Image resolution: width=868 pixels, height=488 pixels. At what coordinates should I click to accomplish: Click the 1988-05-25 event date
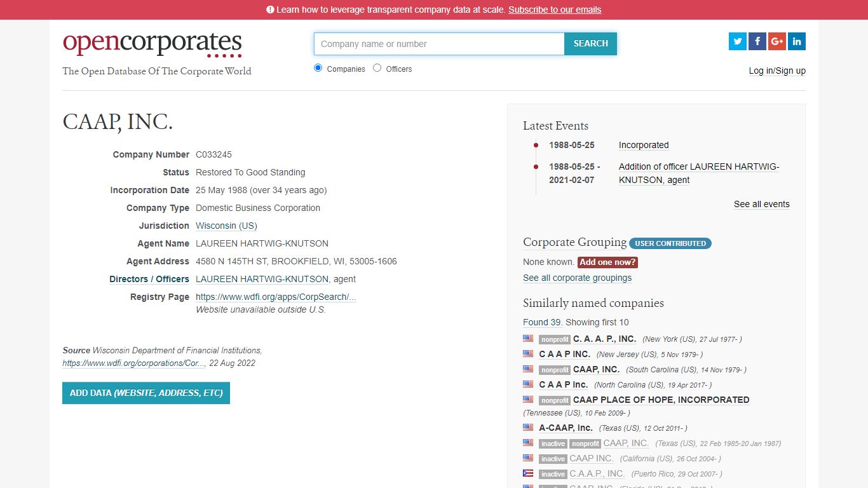(x=572, y=145)
